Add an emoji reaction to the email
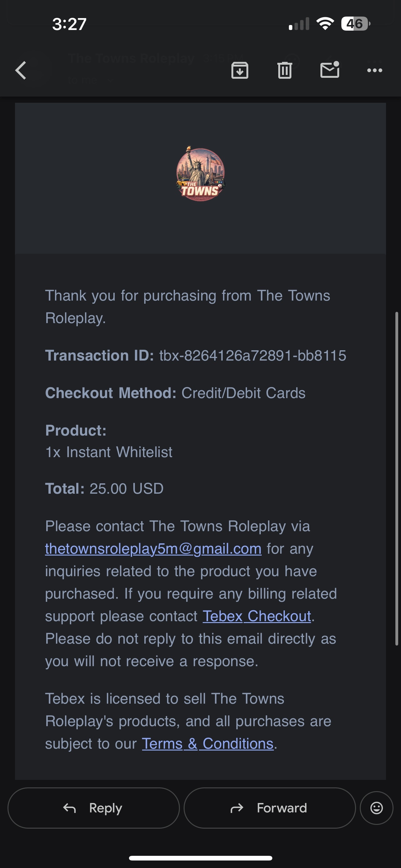 pyautogui.click(x=376, y=808)
